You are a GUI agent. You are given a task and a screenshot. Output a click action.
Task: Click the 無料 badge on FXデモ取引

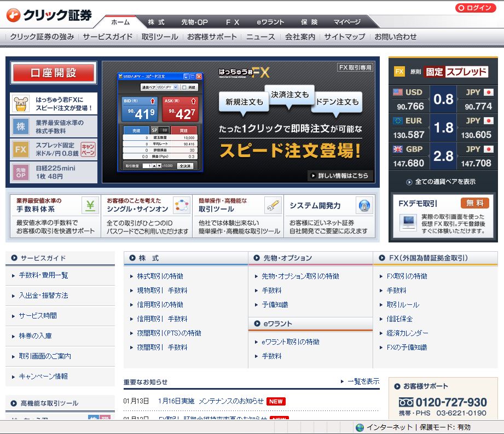coord(475,203)
